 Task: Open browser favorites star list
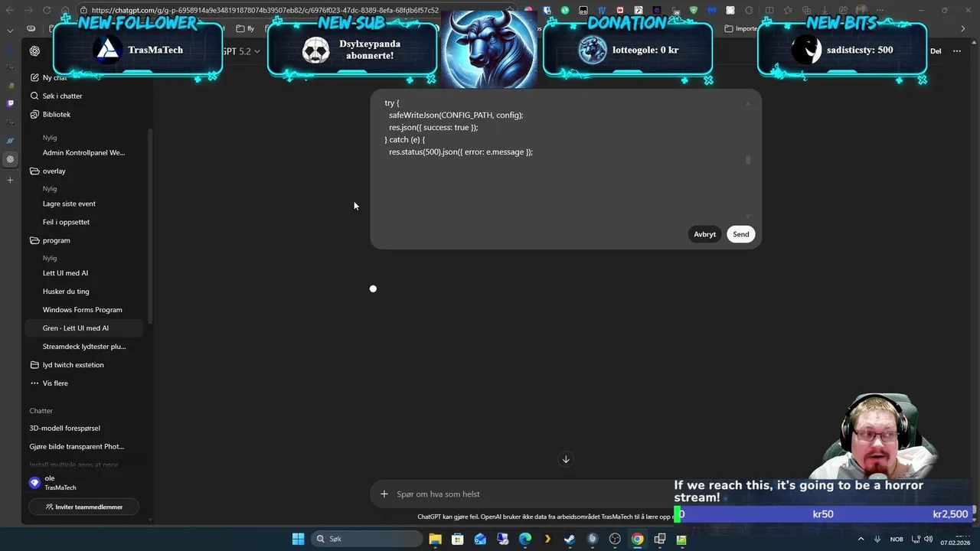(787, 11)
